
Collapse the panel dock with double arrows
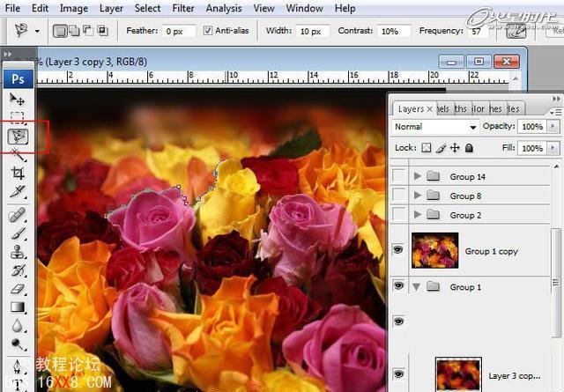point(556,99)
